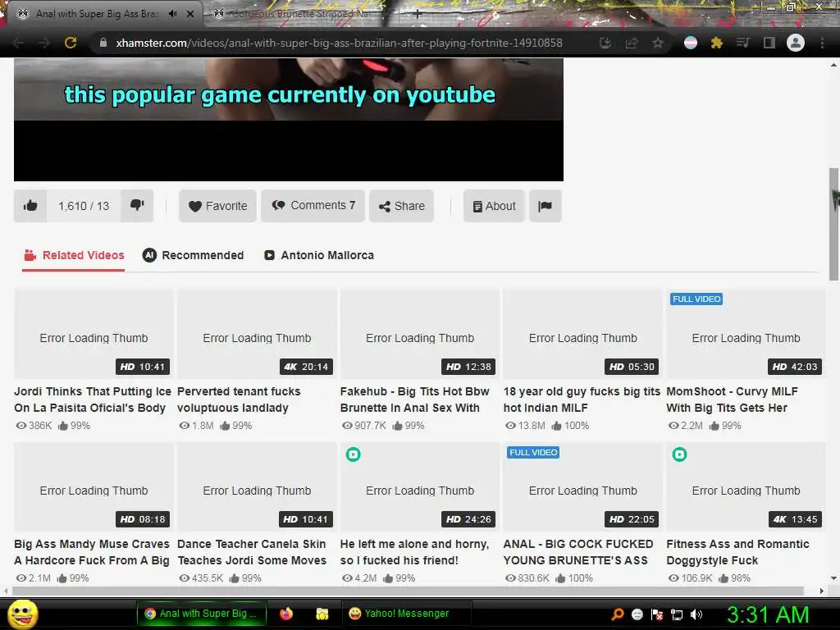The height and width of the screenshot is (630, 840).
Task: Open the HD 12:38 video thumbnail
Action: tap(419, 334)
